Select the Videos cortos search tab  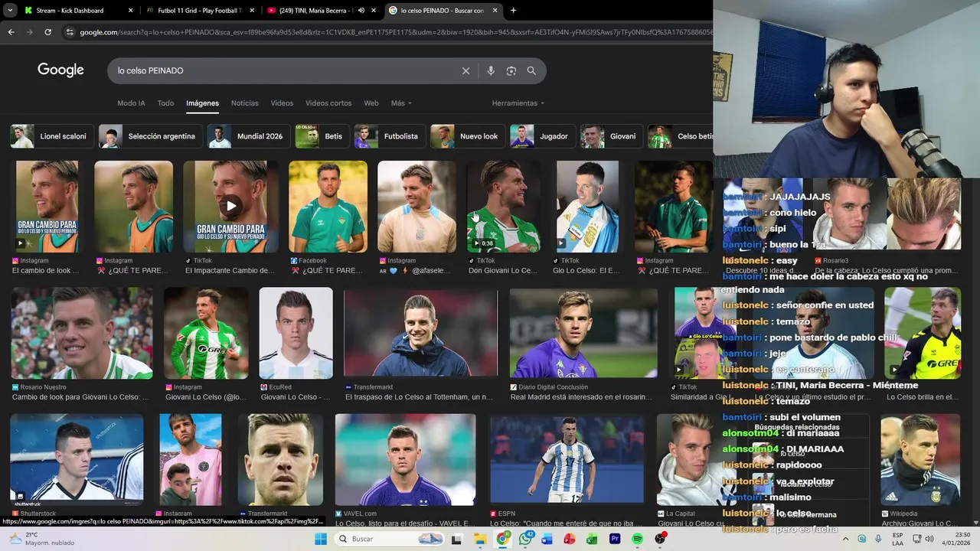(x=328, y=103)
